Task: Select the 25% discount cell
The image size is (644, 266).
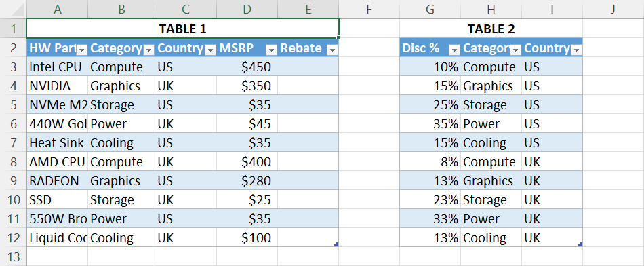Action: (x=430, y=104)
